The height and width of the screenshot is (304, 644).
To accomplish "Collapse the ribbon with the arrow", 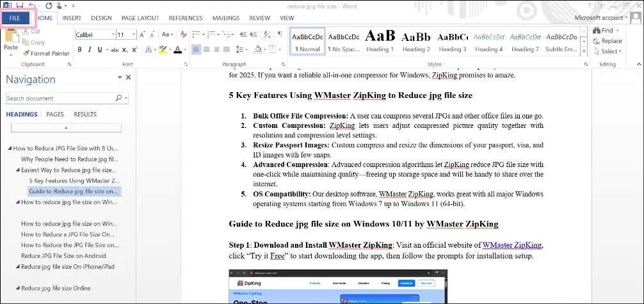I will 639,65.
